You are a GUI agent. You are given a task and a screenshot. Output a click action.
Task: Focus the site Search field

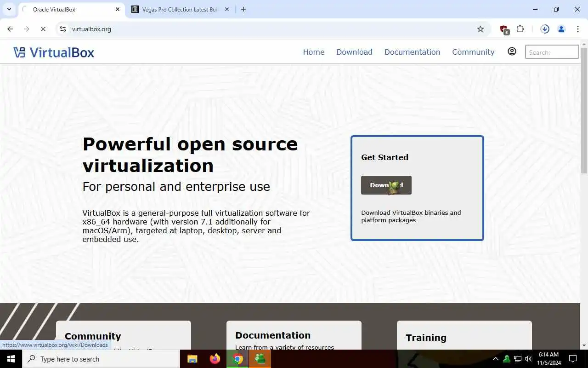[x=552, y=52]
